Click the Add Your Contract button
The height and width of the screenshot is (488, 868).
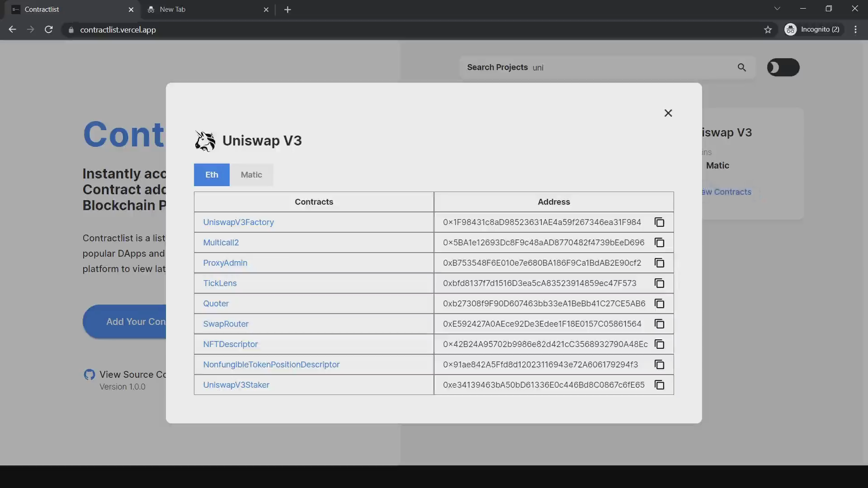tap(125, 322)
